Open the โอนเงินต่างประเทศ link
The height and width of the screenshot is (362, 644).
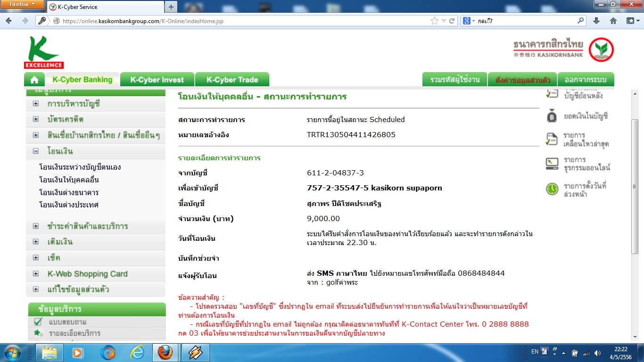69,205
